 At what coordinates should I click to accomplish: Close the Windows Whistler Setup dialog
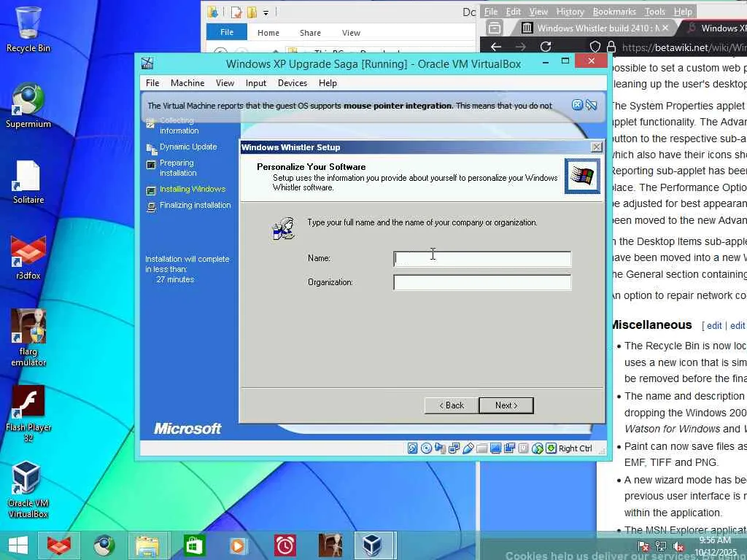pyautogui.click(x=597, y=147)
